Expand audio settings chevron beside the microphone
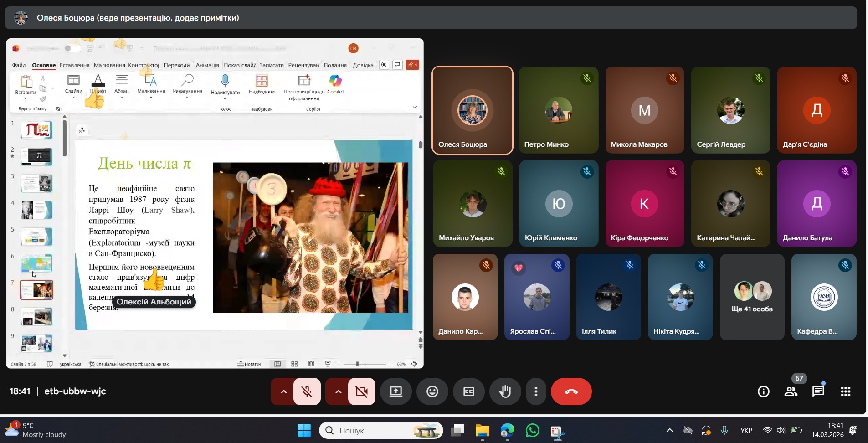This screenshot has height=443, width=868. tap(283, 391)
